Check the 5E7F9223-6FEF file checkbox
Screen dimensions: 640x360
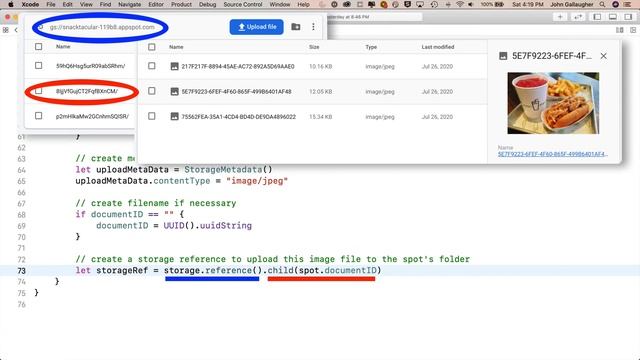(152, 91)
